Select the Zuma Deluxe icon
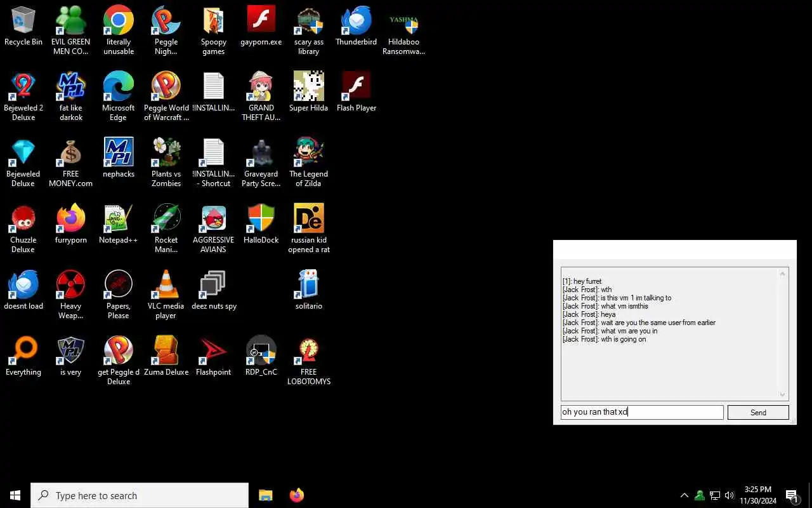This screenshot has height=508, width=812. click(166, 351)
